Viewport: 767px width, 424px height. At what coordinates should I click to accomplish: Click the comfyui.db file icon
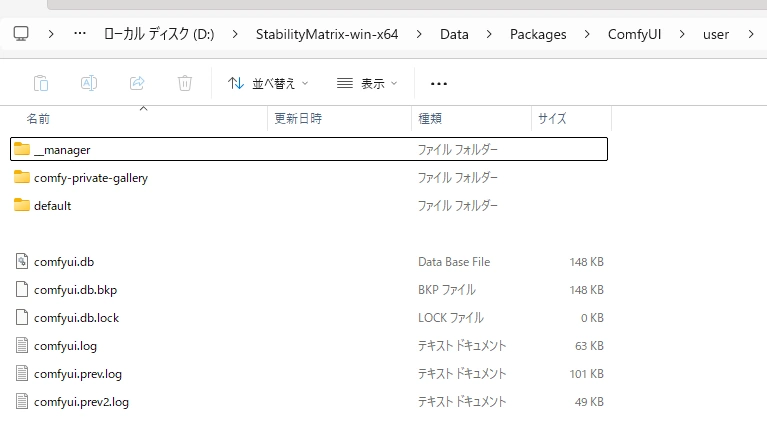(x=22, y=261)
